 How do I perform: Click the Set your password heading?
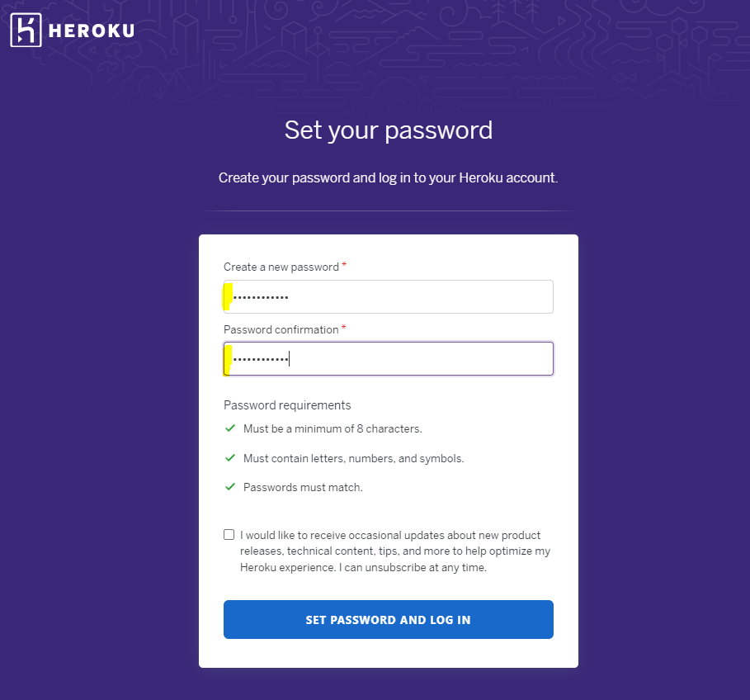click(389, 130)
